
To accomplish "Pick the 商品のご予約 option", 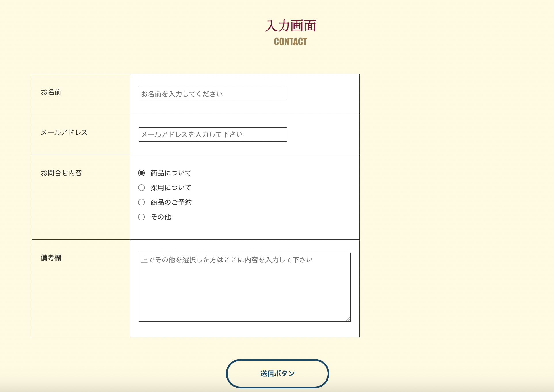I will pyautogui.click(x=142, y=202).
